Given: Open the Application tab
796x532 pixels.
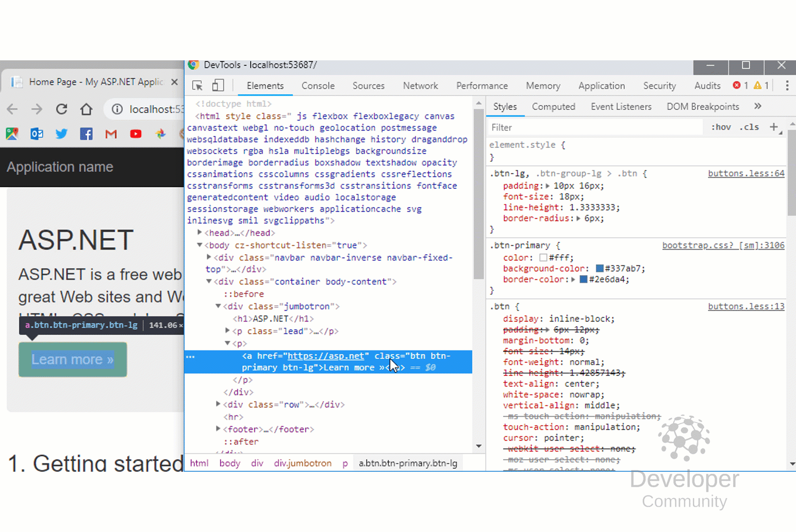Looking at the screenshot, I should coord(602,86).
